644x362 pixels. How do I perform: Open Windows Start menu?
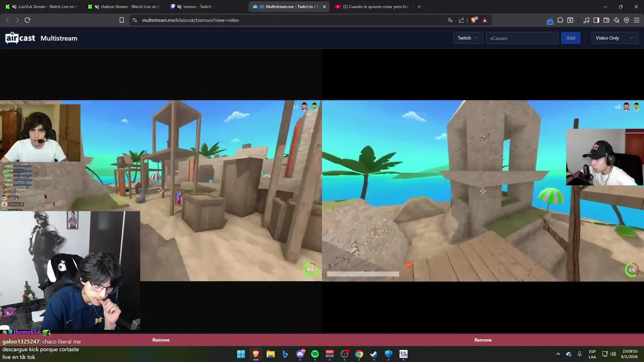241,354
